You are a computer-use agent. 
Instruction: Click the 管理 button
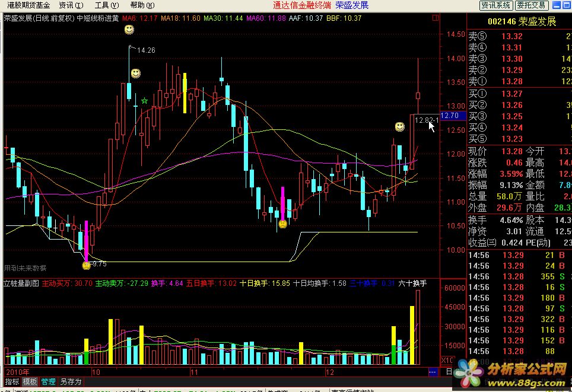pos(48,382)
